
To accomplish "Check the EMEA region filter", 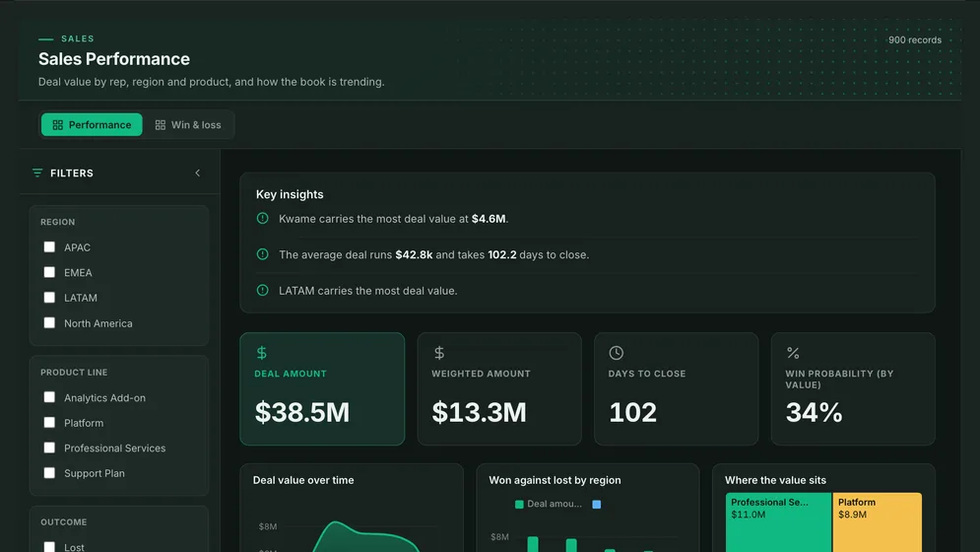I will tap(49, 272).
